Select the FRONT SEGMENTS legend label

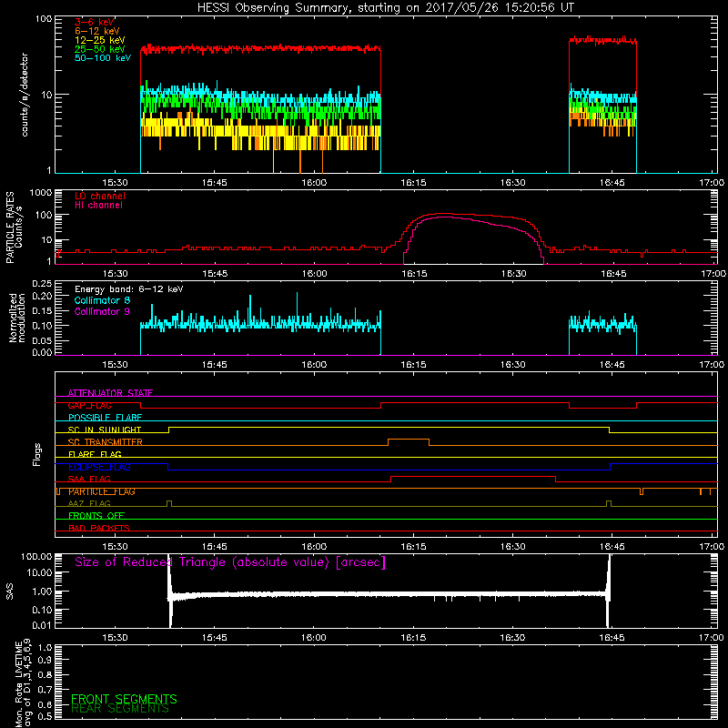point(124,699)
